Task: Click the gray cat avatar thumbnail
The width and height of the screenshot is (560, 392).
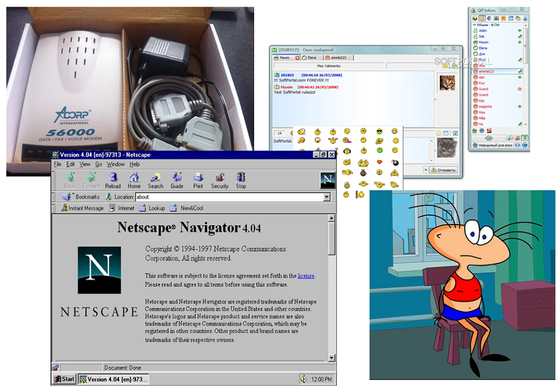Action: [x=447, y=148]
